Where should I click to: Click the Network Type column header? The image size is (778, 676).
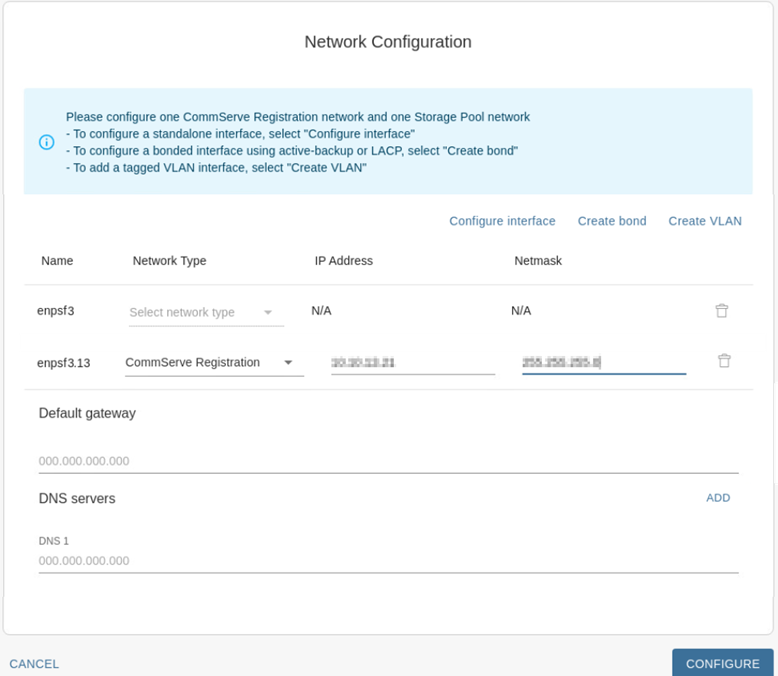(169, 260)
